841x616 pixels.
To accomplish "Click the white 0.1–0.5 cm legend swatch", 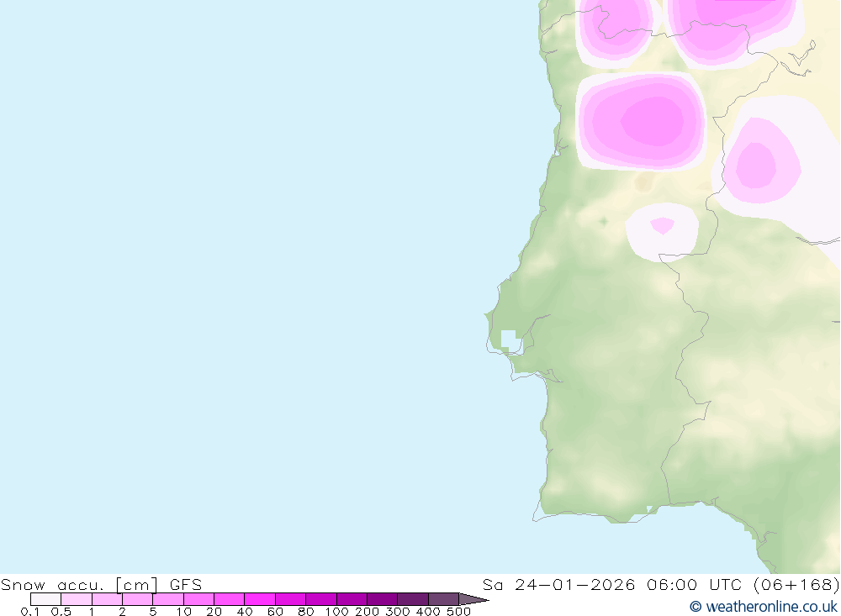I will (x=45, y=599).
